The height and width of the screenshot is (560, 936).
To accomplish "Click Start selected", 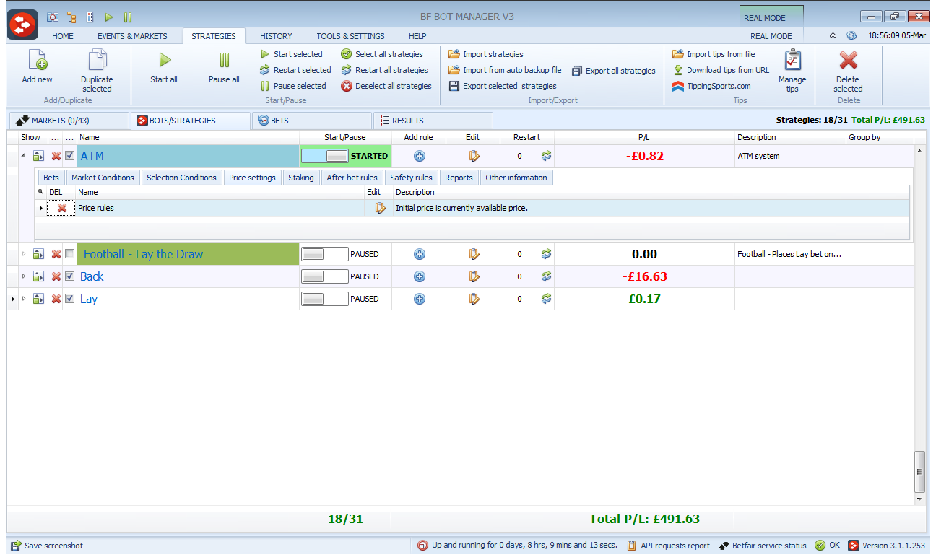I will coord(291,54).
